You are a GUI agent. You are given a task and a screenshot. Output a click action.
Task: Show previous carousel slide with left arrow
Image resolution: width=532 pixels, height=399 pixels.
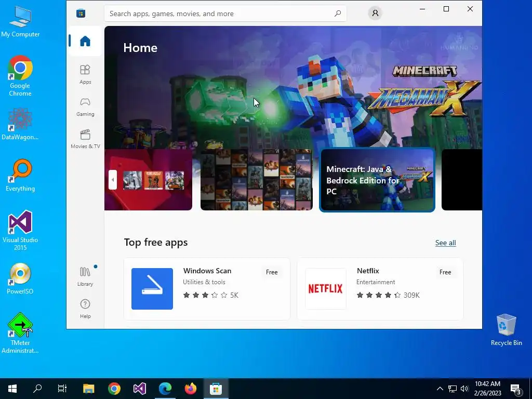(x=113, y=179)
